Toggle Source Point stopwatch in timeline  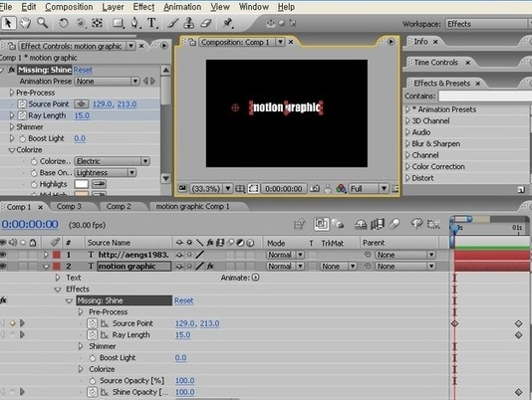(x=92, y=323)
